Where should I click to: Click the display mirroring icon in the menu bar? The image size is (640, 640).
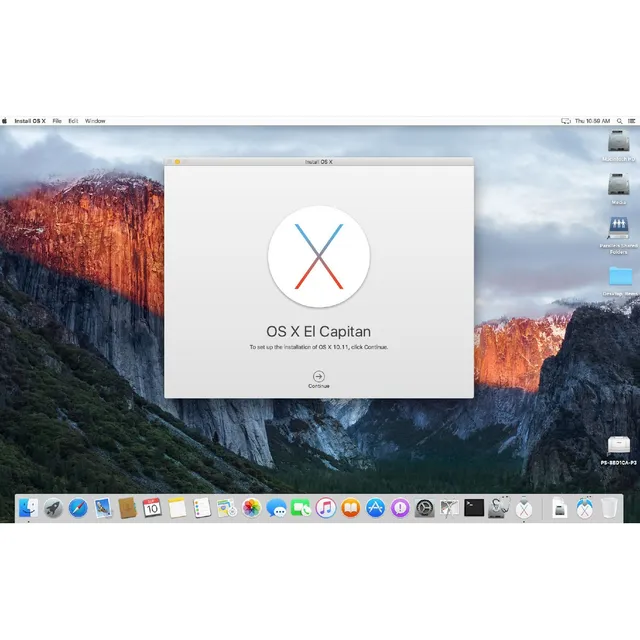pyautogui.click(x=566, y=121)
